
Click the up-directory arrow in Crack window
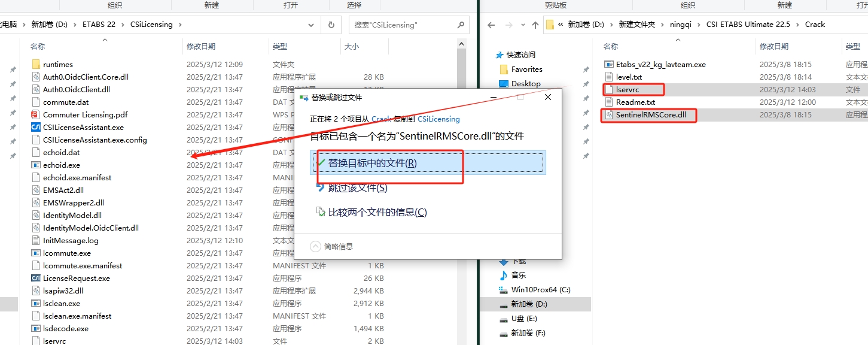pyautogui.click(x=535, y=25)
